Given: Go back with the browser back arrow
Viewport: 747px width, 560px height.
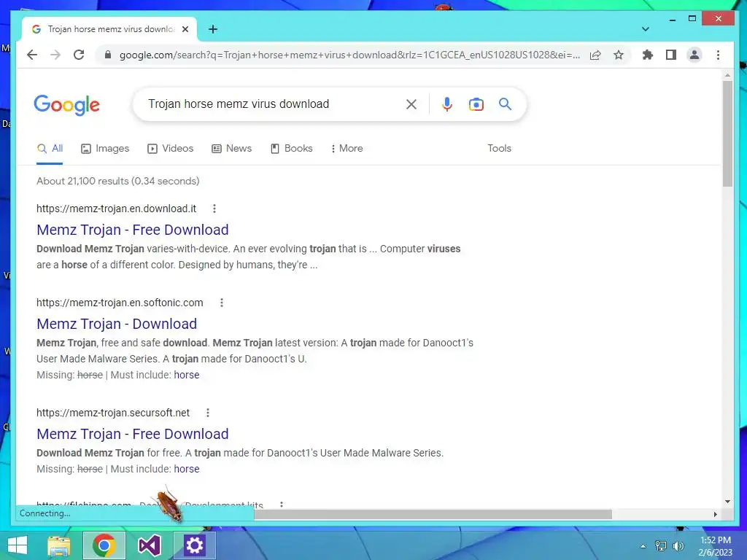Looking at the screenshot, I should click(32, 55).
